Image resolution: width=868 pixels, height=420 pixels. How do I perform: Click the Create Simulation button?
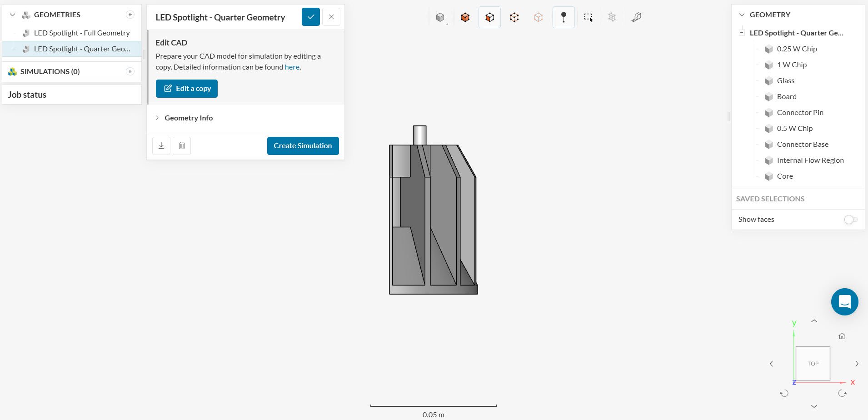tap(302, 145)
